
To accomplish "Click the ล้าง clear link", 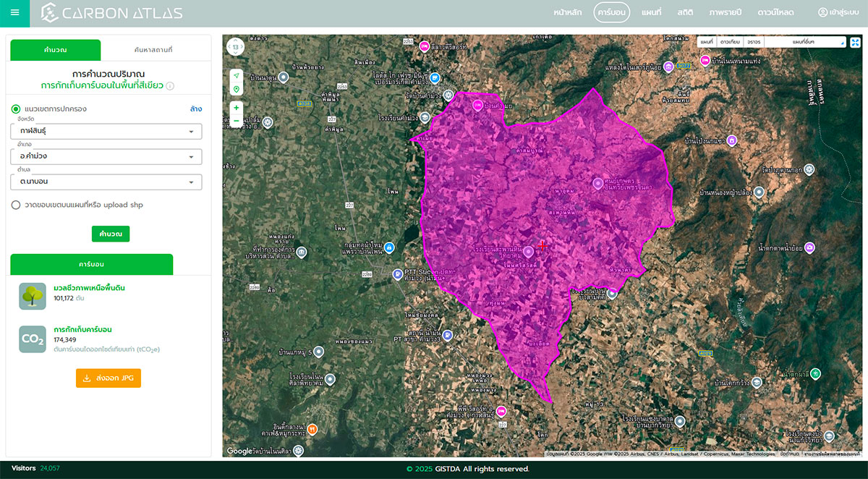I will 195,109.
